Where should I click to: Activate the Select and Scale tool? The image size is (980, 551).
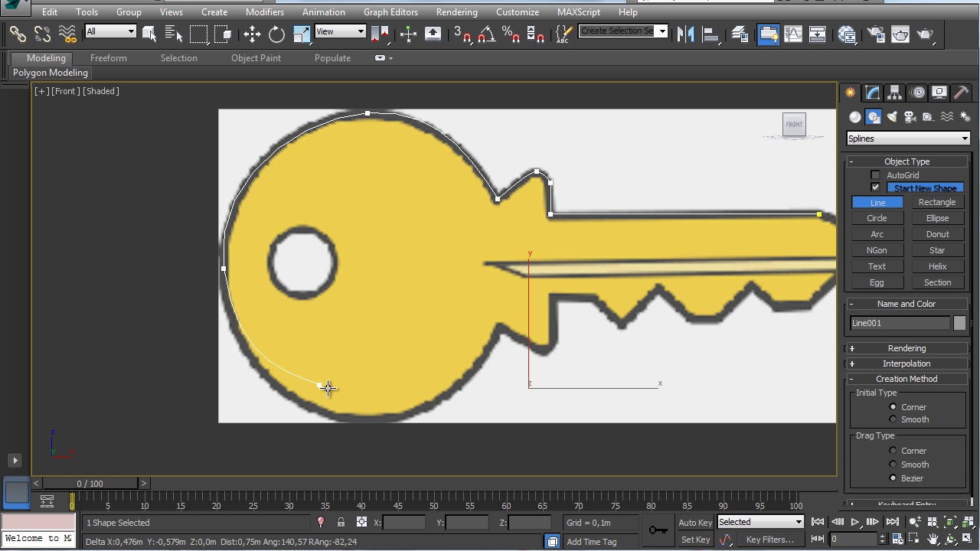click(301, 34)
